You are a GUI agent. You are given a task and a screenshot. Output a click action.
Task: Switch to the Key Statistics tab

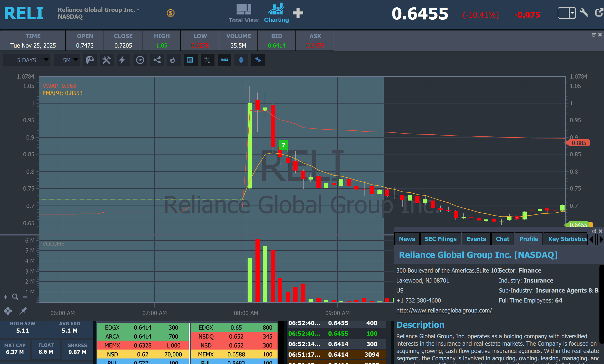[x=567, y=239]
